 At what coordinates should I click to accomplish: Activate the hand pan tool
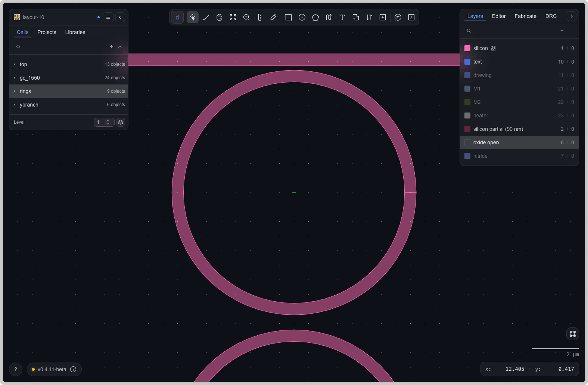pyautogui.click(x=220, y=17)
